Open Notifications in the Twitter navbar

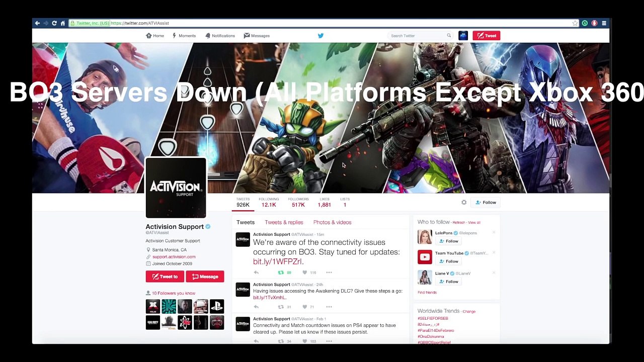click(220, 36)
